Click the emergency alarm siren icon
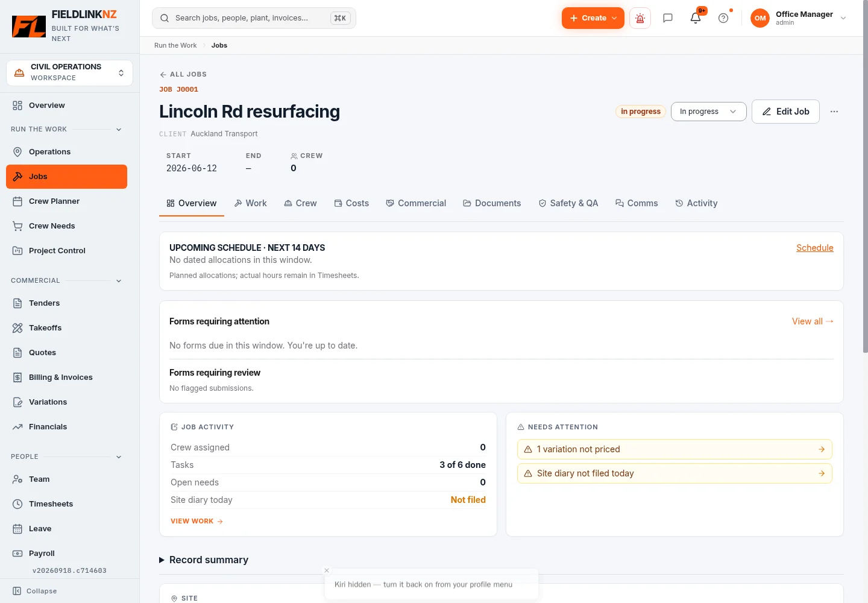The height and width of the screenshot is (603, 868). (x=640, y=18)
